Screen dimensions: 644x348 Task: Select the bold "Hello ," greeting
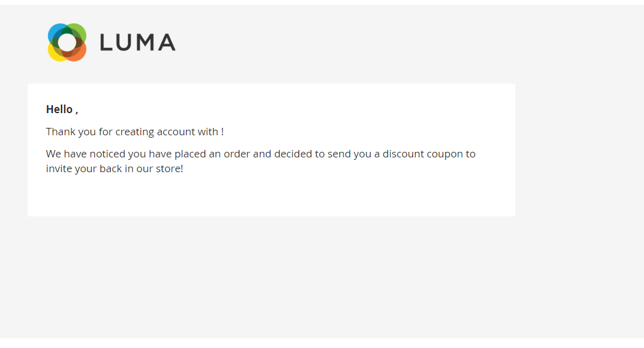[62, 109]
